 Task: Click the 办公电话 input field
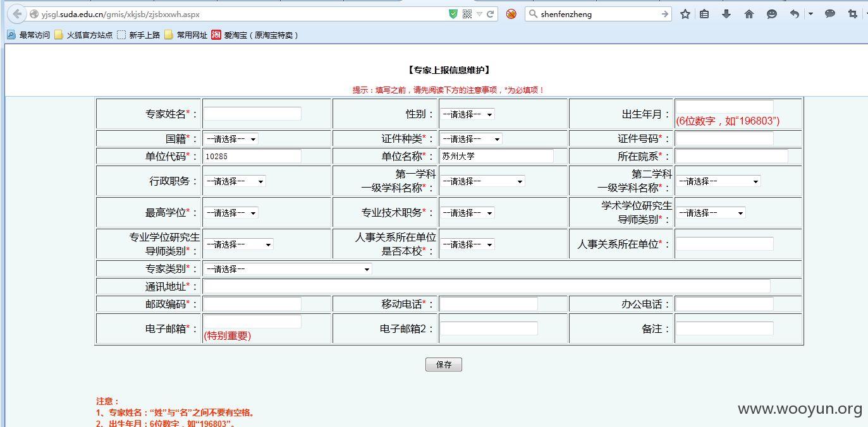tap(724, 304)
